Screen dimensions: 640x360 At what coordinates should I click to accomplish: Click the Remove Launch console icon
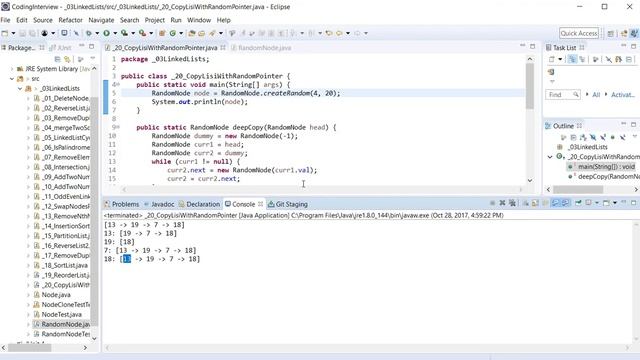502,203
